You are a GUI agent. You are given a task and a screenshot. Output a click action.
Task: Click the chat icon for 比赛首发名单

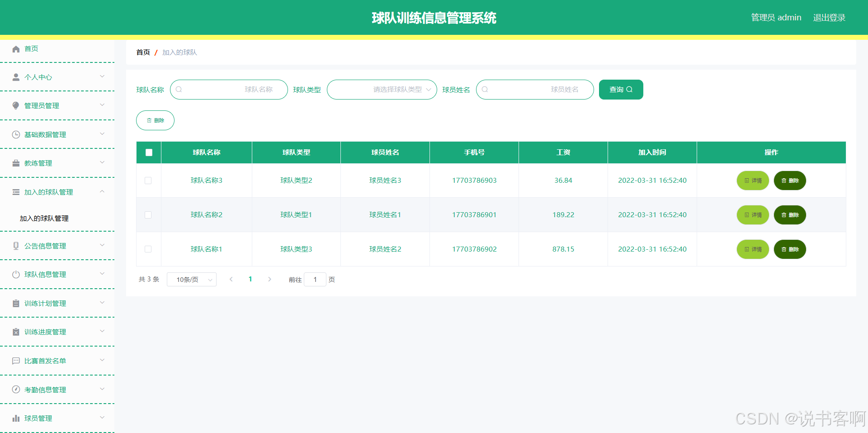click(16, 361)
